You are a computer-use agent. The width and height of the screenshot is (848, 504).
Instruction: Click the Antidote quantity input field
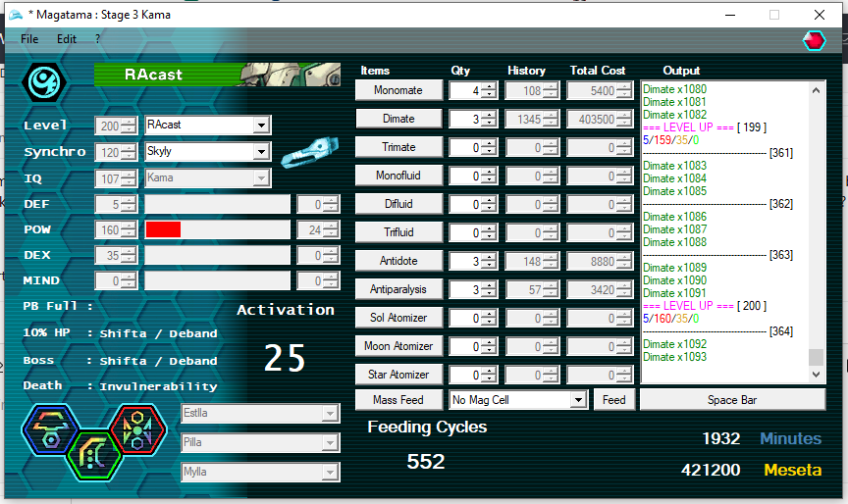464,262
